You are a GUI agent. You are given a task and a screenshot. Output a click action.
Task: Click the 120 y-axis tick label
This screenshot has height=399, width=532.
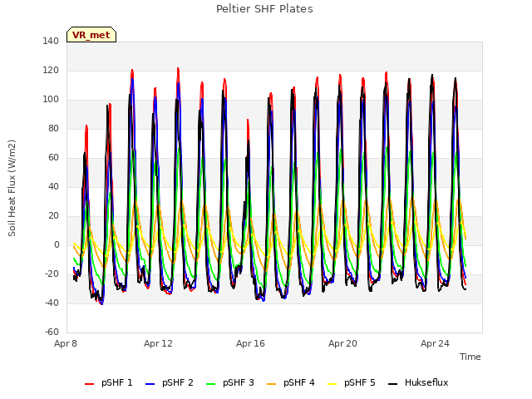point(51,70)
